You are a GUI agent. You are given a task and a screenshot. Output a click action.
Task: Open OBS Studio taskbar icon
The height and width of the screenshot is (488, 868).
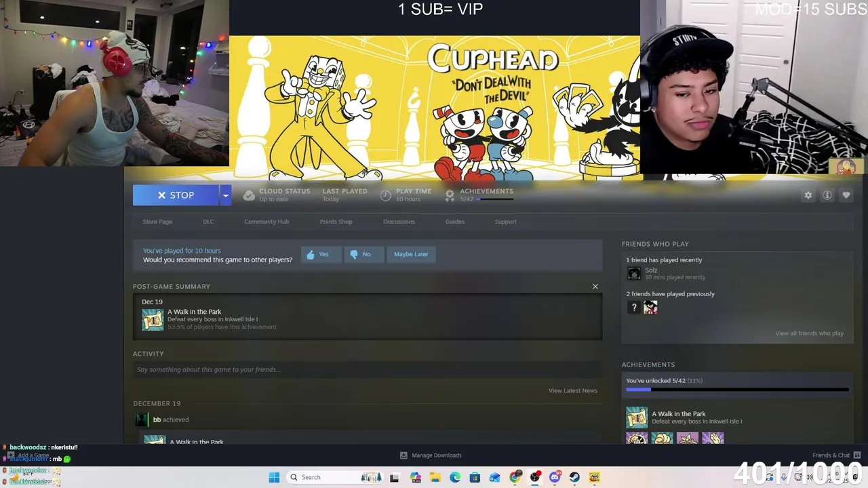click(x=535, y=477)
